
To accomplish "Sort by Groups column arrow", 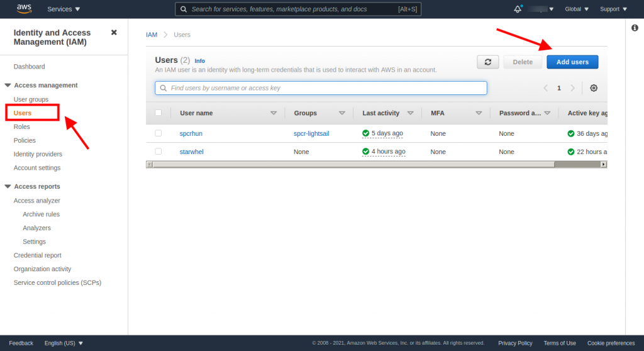I will tap(341, 113).
